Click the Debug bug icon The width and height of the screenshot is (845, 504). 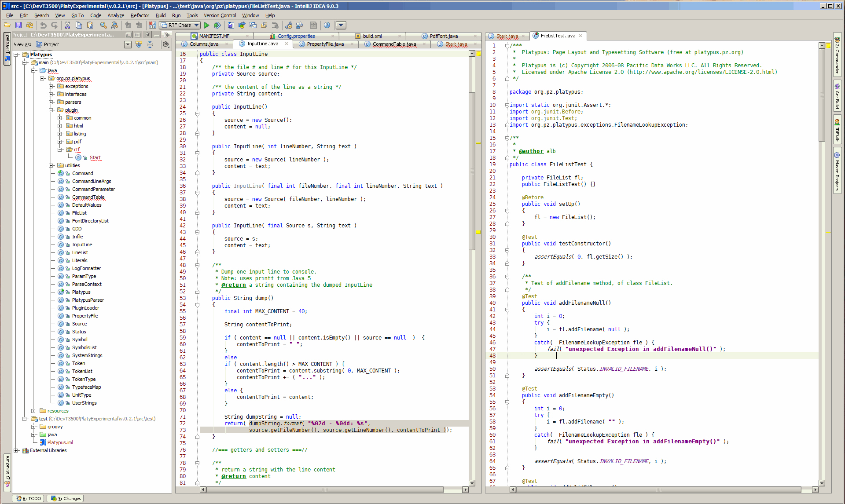tap(217, 26)
